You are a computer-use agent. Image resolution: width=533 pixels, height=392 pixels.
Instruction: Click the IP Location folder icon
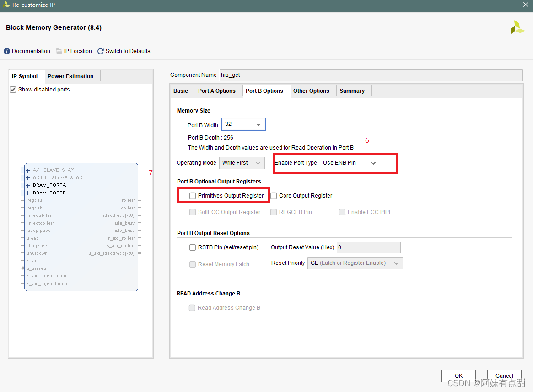pyautogui.click(x=59, y=51)
